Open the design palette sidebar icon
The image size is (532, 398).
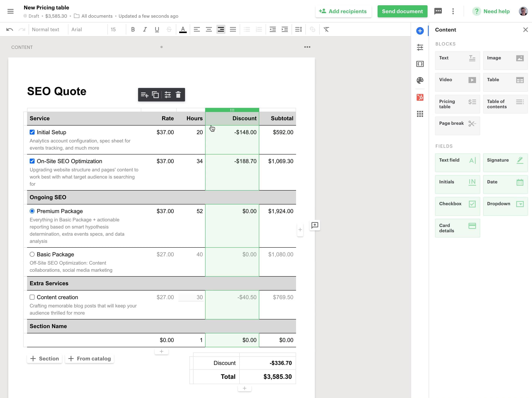coord(420,80)
